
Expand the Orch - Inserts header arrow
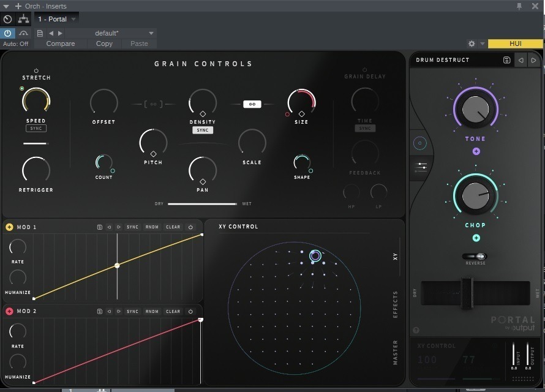point(6,6)
